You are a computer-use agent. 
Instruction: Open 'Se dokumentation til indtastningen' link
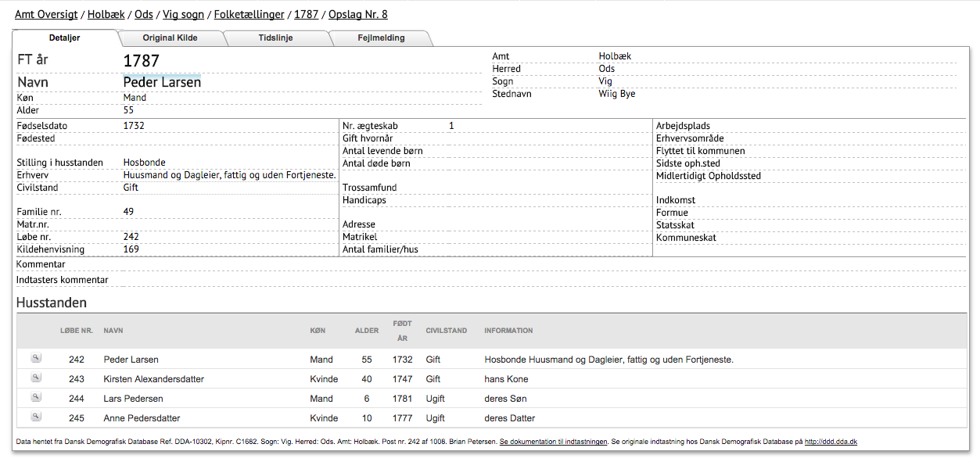tap(553, 442)
